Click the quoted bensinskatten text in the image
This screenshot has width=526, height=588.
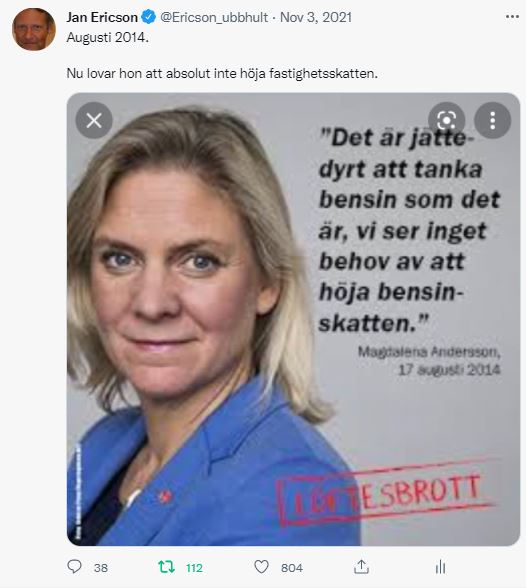(409, 230)
